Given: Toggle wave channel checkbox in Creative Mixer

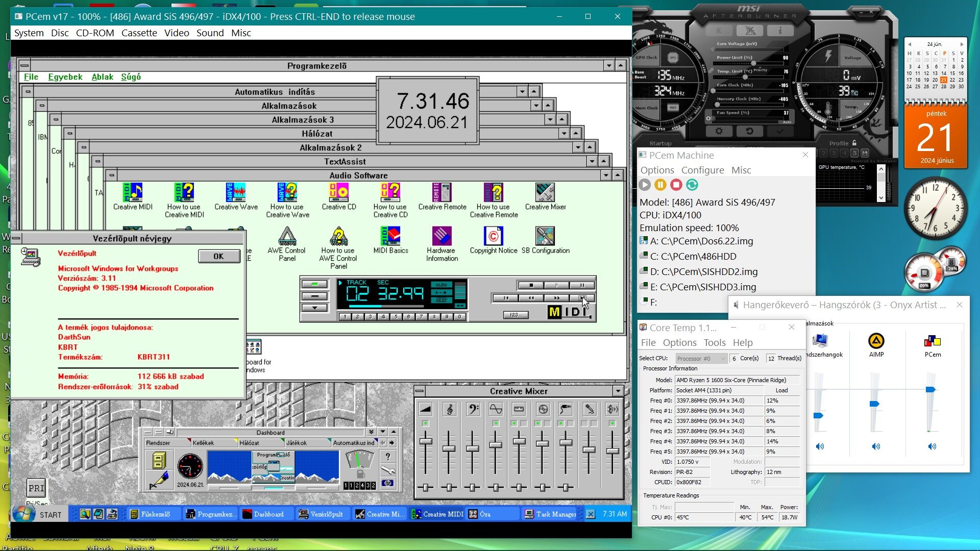Looking at the screenshot, I should click(x=496, y=423).
